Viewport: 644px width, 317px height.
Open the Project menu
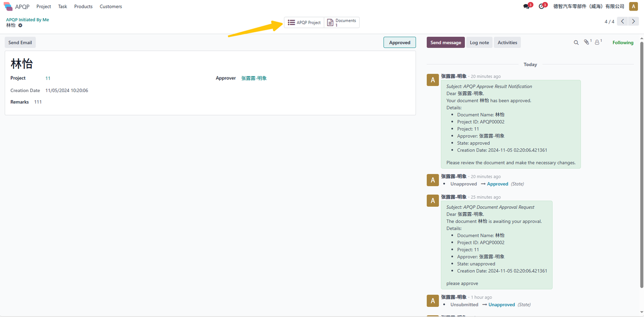(44, 7)
